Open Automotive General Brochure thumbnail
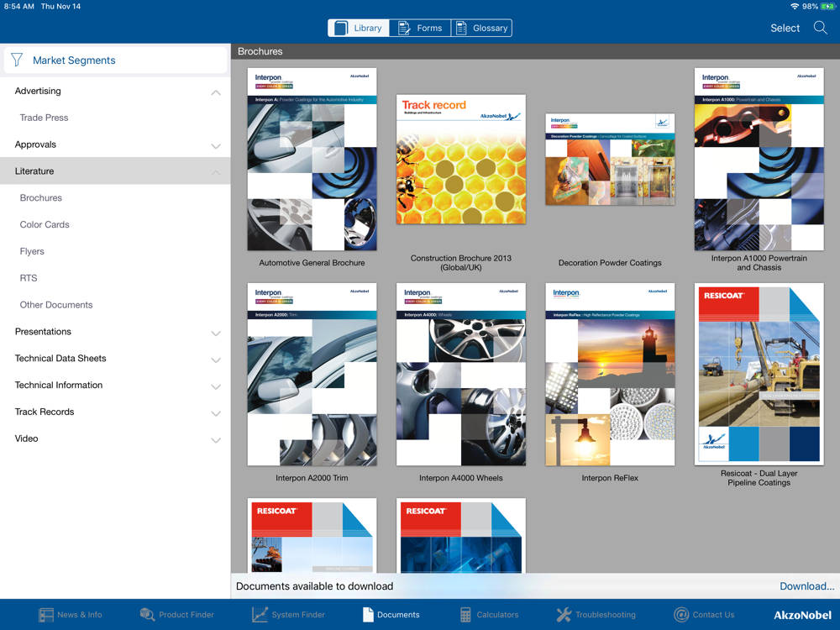The image size is (840, 630). click(x=312, y=159)
